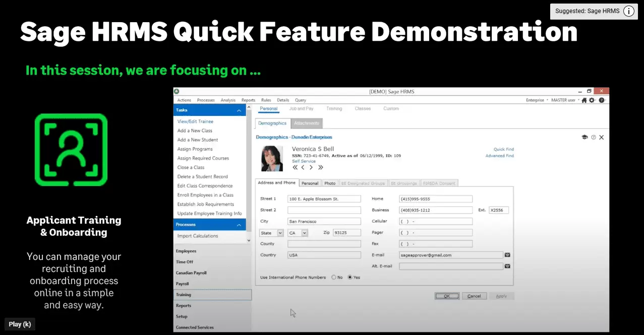Open the Reports menu in menu bar

pyautogui.click(x=248, y=100)
